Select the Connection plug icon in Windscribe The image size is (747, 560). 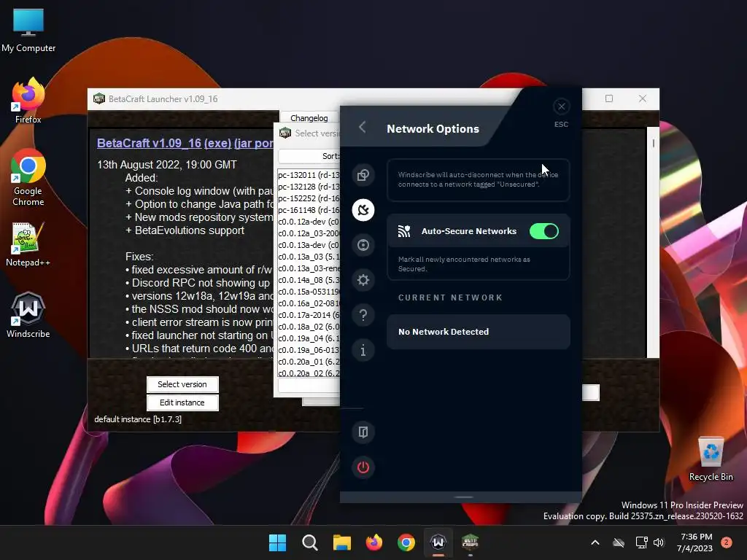tap(363, 210)
